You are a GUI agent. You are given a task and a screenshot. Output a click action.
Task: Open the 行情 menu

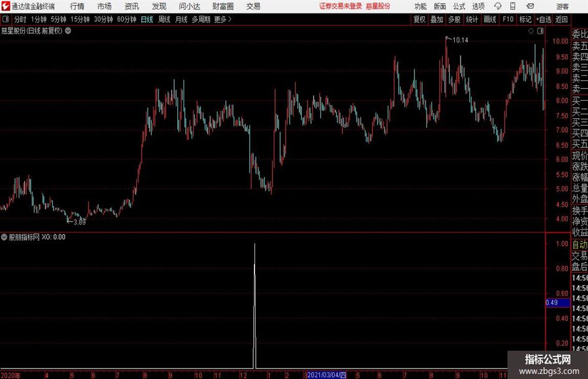[x=77, y=6]
